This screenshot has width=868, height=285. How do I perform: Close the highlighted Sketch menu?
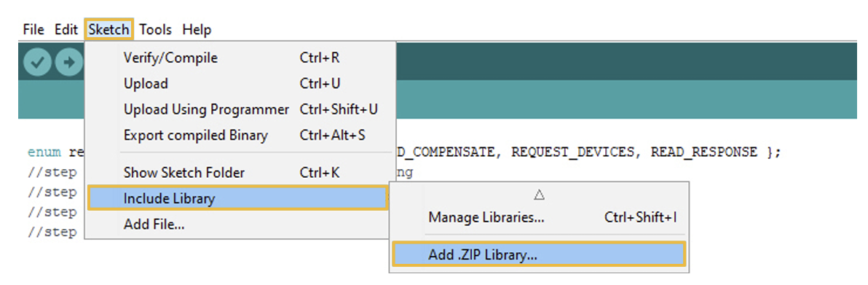point(109,29)
